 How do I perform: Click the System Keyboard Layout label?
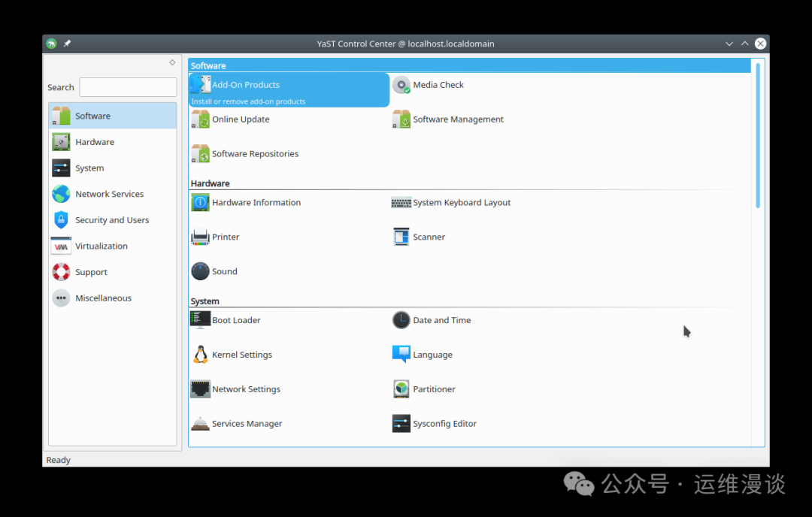click(x=462, y=202)
